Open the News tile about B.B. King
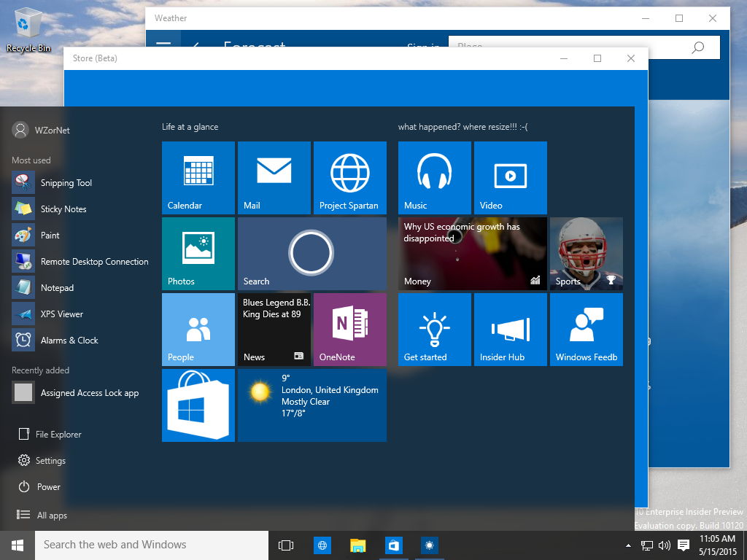Screen dimensions: 747x560 pos(274,329)
